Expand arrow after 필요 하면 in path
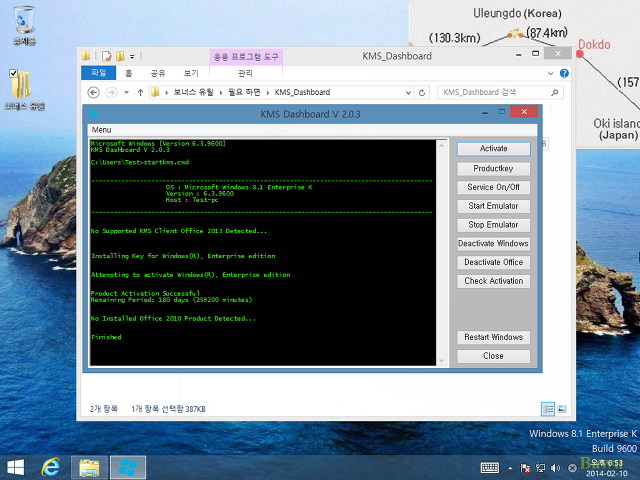Image resolution: width=640 pixels, height=480 pixels. pos(268,93)
